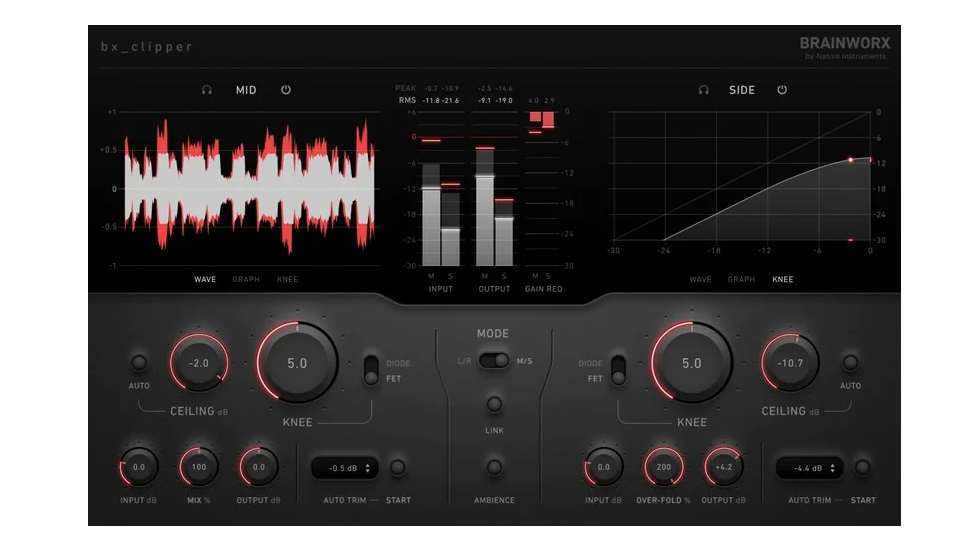Click the bx_clipper plugin title
The height and width of the screenshot is (553, 979).
[x=147, y=47]
